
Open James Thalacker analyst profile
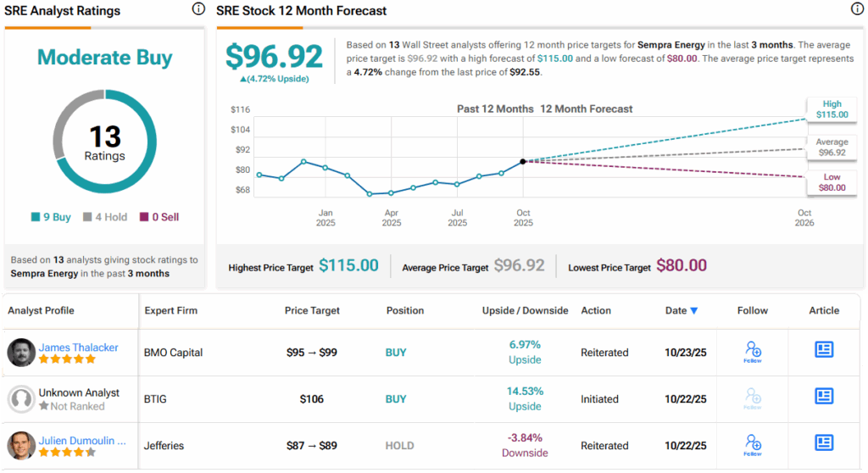click(79, 348)
